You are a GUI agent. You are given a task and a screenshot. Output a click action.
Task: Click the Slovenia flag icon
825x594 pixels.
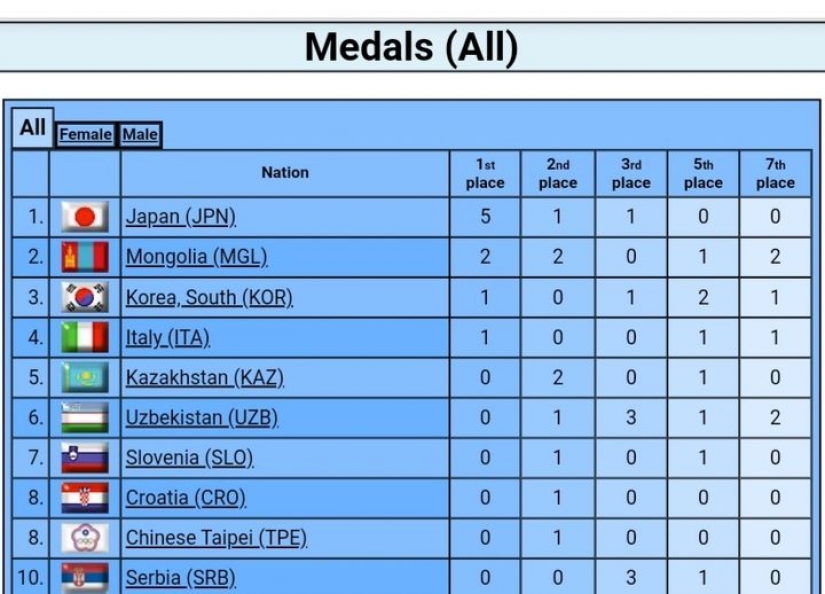[85, 457]
